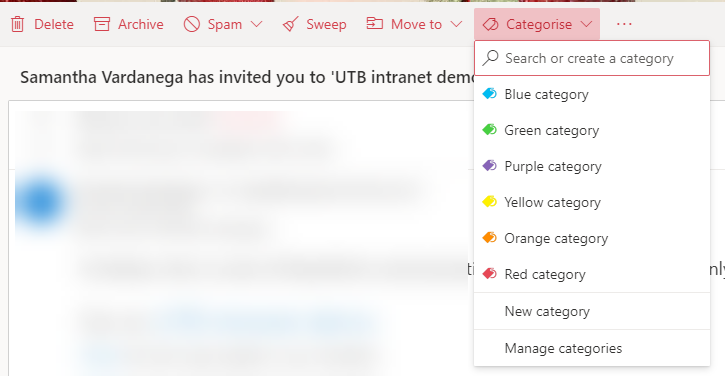Click the Categorise tag icon
This screenshot has width=725, height=376.
pyautogui.click(x=491, y=24)
